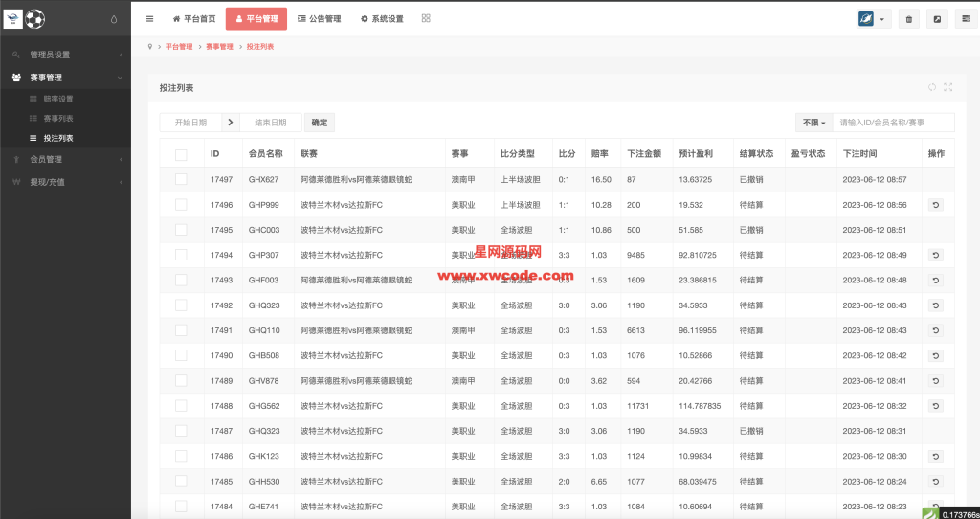The image size is (980, 519).
Task: Click the water drop icon in sidebar header
Action: point(114,19)
